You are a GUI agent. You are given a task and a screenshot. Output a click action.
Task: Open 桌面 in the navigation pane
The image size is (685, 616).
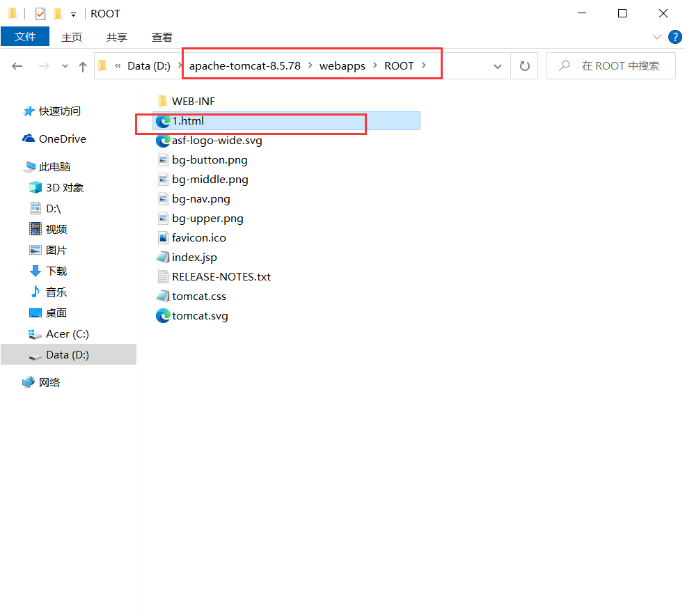coord(56,313)
